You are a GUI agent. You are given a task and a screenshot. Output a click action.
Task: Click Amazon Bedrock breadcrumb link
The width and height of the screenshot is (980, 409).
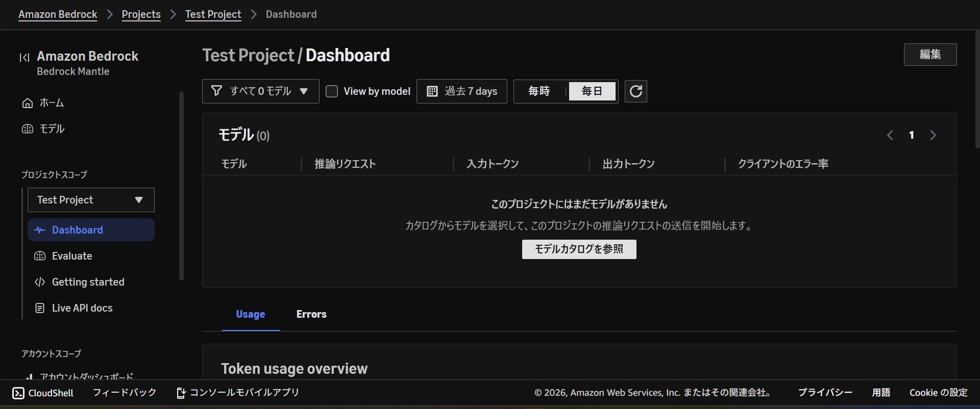(x=58, y=14)
